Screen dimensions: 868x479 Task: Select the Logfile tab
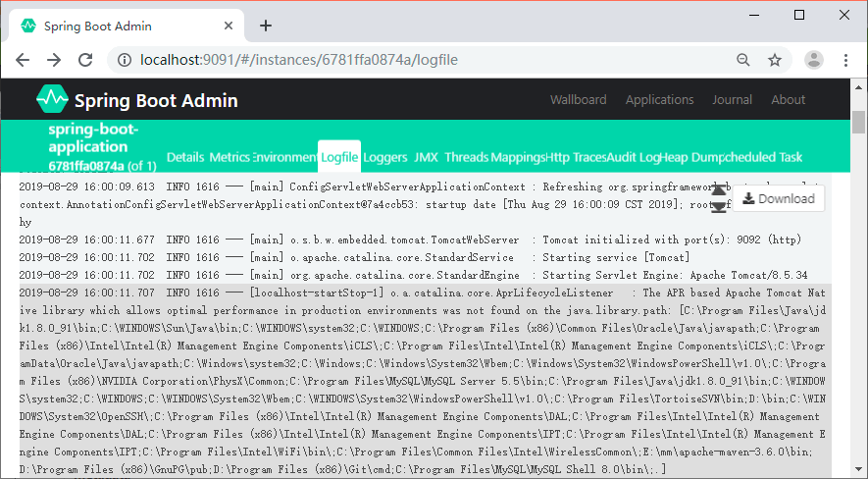coord(339,157)
